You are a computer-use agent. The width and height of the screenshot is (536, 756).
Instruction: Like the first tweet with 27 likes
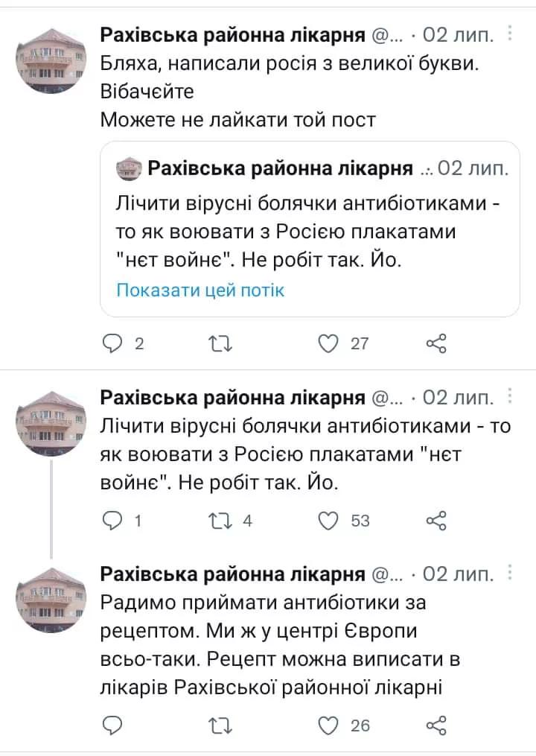(328, 343)
